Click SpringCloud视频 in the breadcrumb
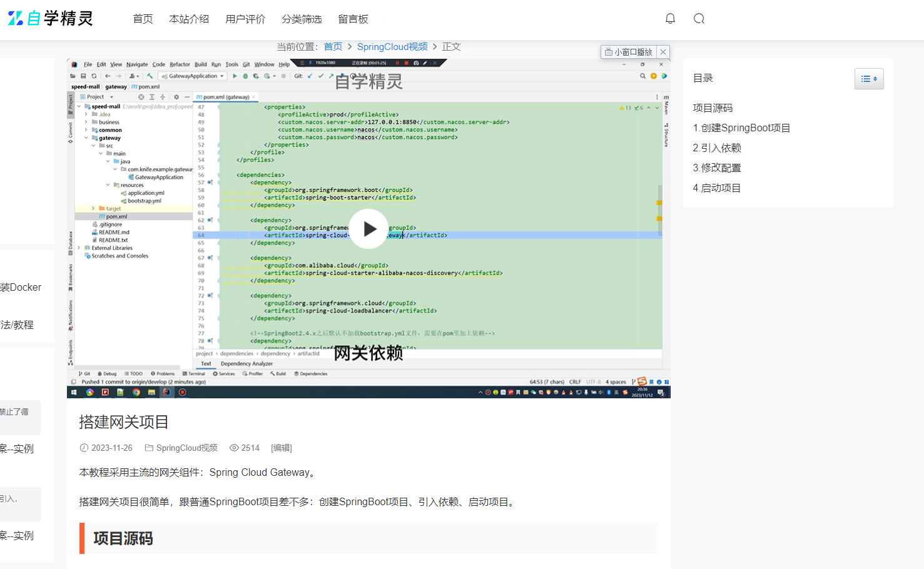 [x=392, y=47]
